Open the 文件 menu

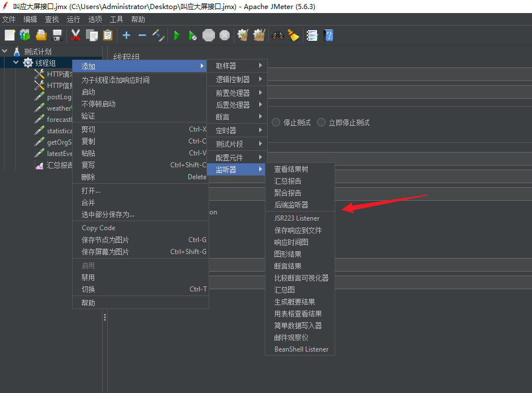coord(9,19)
